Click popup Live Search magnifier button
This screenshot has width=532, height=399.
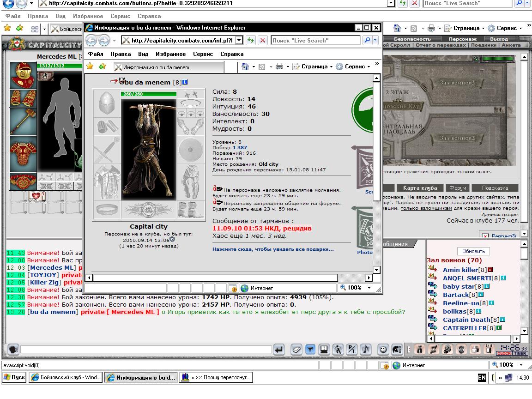(367, 40)
